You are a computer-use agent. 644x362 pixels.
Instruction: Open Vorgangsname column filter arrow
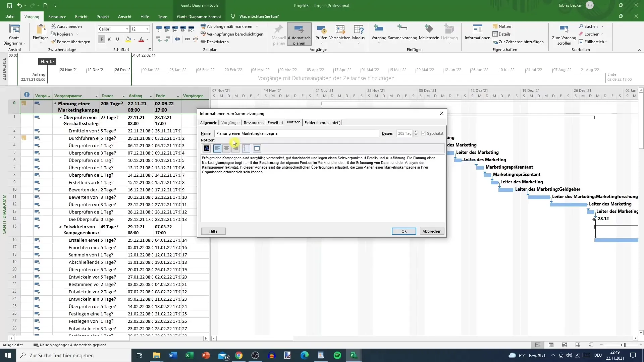[96, 96]
